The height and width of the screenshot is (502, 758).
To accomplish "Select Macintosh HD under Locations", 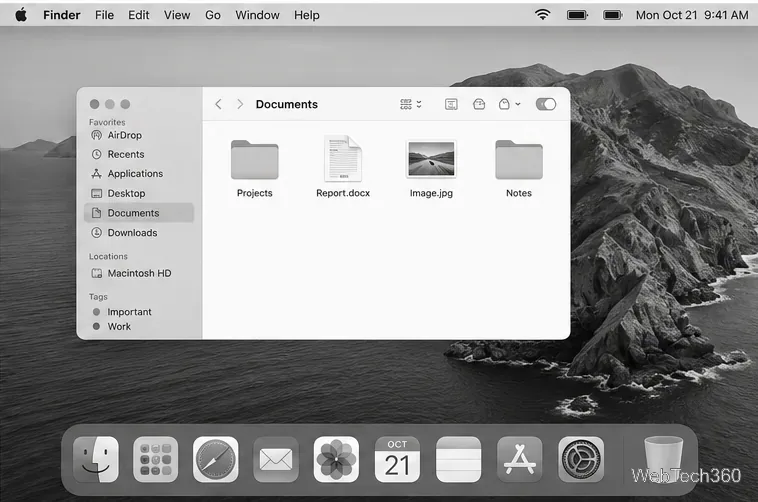I will point(139,273).
